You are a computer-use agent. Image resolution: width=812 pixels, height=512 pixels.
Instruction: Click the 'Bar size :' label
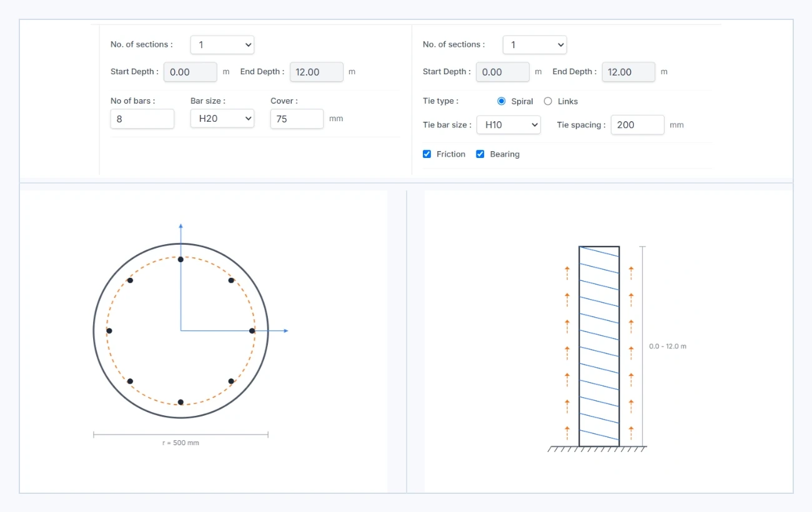click(x=208, y=101)
